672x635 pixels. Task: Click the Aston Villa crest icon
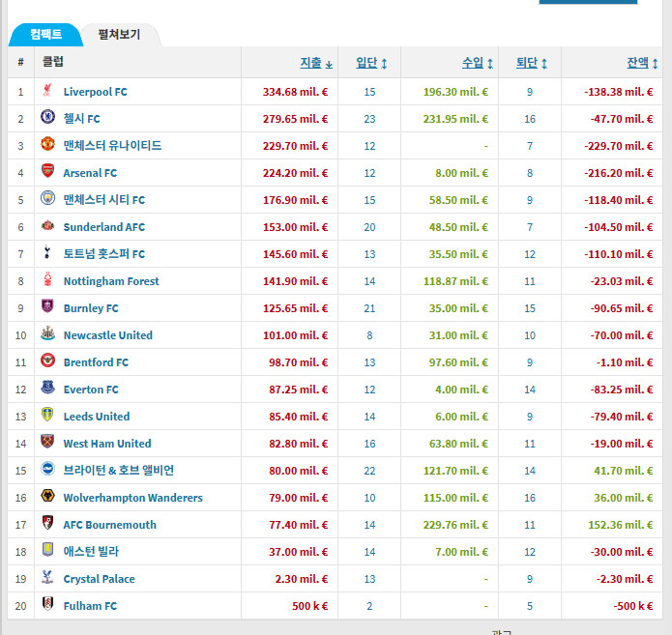coord(47,550)
